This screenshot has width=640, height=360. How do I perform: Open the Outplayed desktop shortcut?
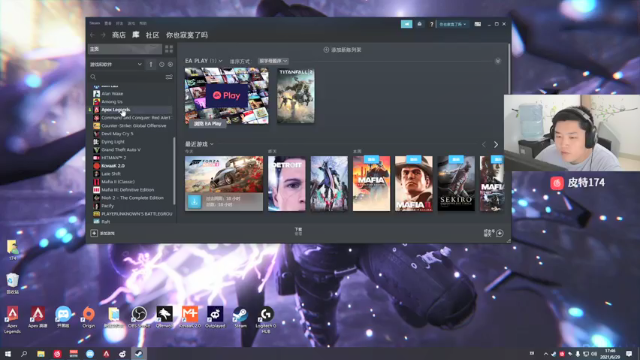point(215,317)
